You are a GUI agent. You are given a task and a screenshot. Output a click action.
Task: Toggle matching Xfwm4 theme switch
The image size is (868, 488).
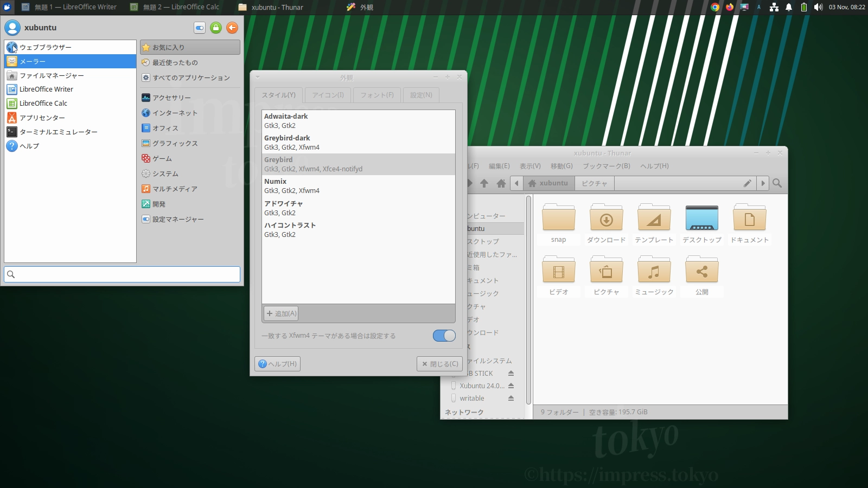[x=444, y=336]
